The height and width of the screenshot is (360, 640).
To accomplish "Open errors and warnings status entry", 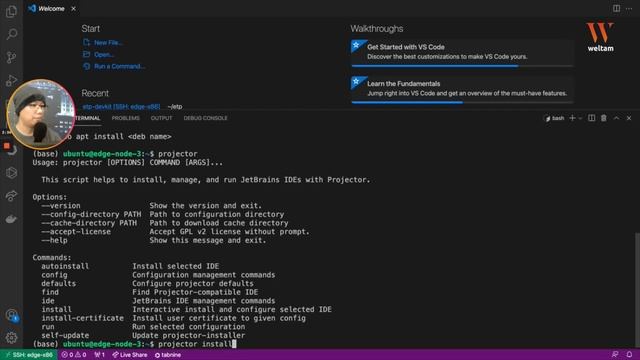I will click(74, 355).
